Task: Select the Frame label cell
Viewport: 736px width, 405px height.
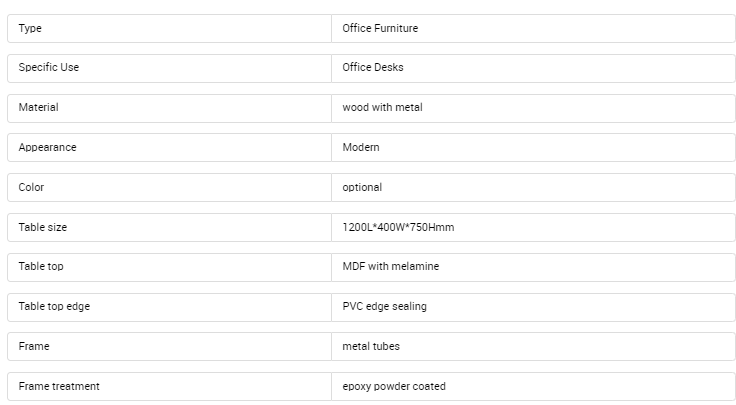Action: [x=34, y=346]
